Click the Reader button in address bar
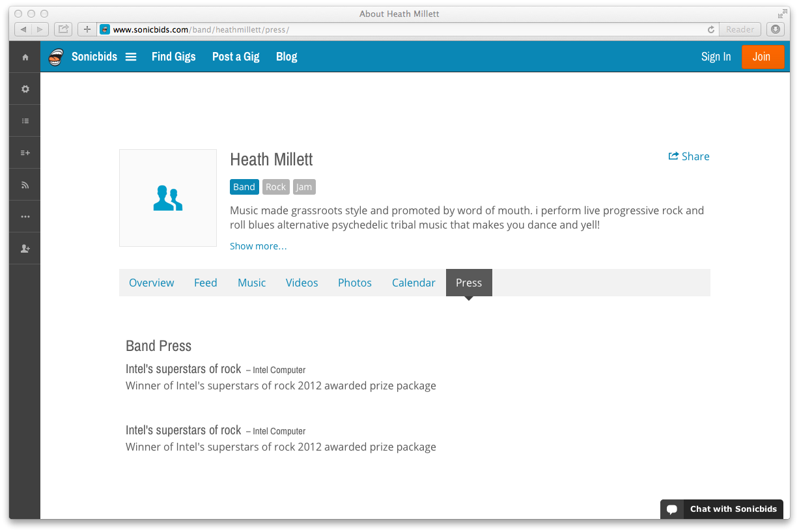 pyautogui.click(x=740, y=29)
